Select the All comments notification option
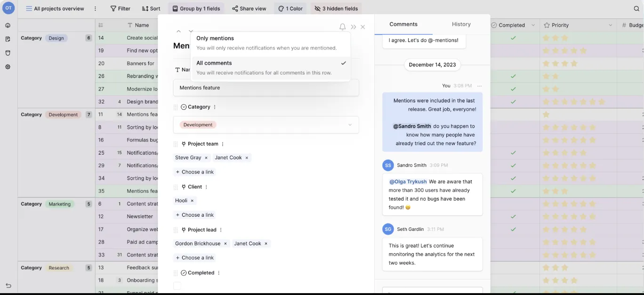The height and width of the screenshot is (295, 644). pyautogui.click(x=271, y=68)
